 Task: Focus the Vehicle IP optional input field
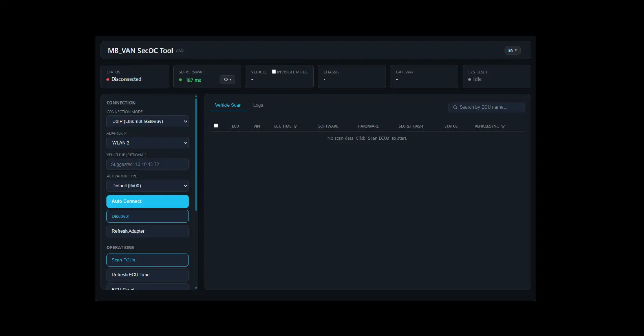[x=148, y=164]
